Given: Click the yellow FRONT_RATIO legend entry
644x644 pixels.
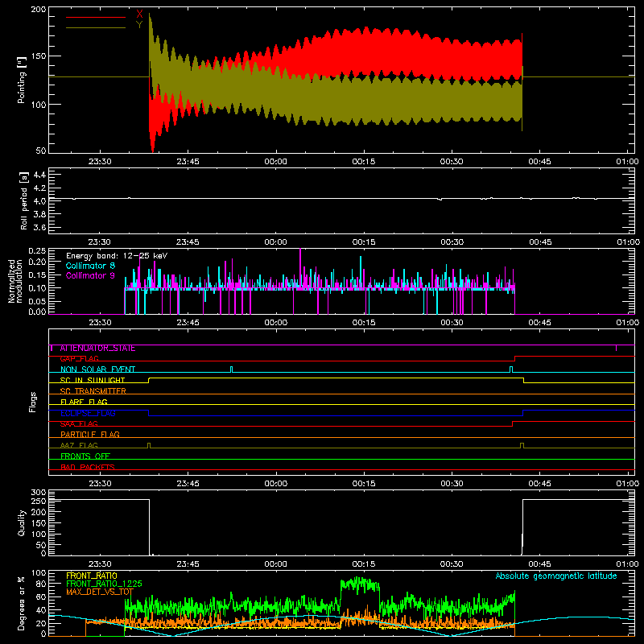Looking at the screenshot, I should 92,576.
